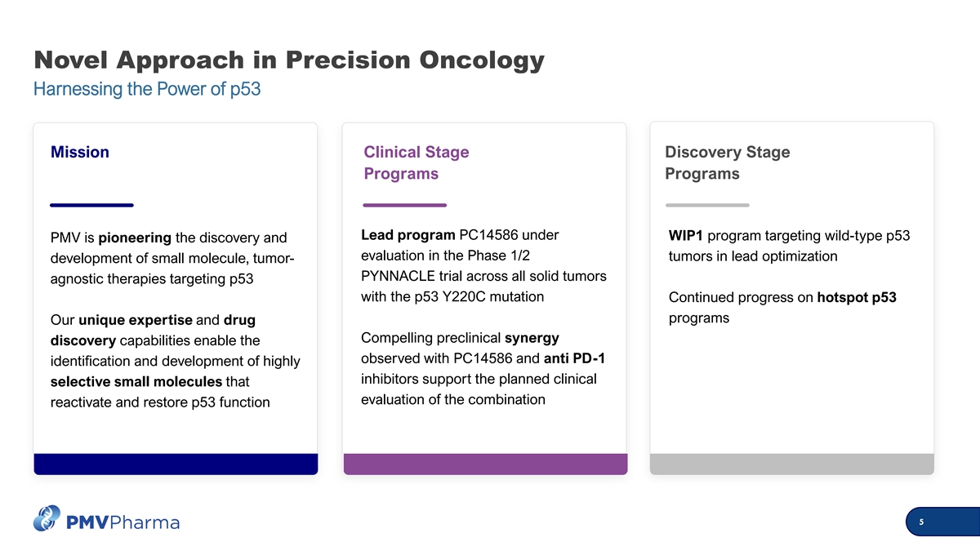
Task: Click the bold selective small molecules text
Action: pos(136,382)
